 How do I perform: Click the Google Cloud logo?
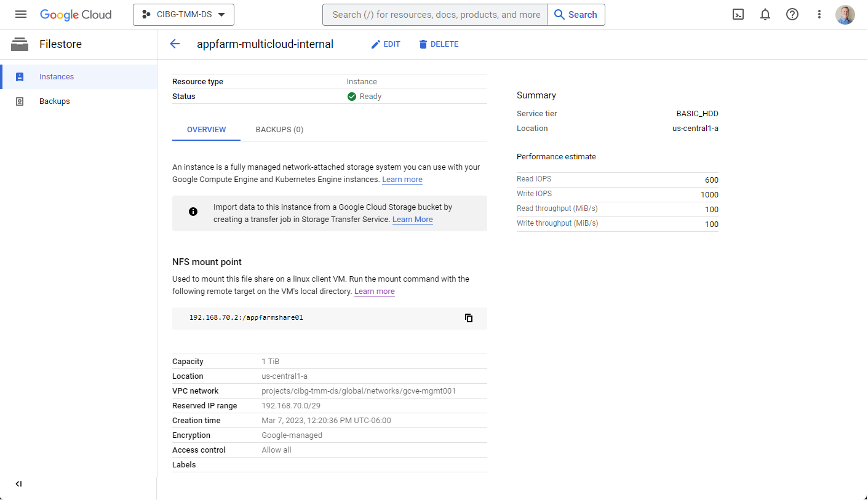point(76,15)
